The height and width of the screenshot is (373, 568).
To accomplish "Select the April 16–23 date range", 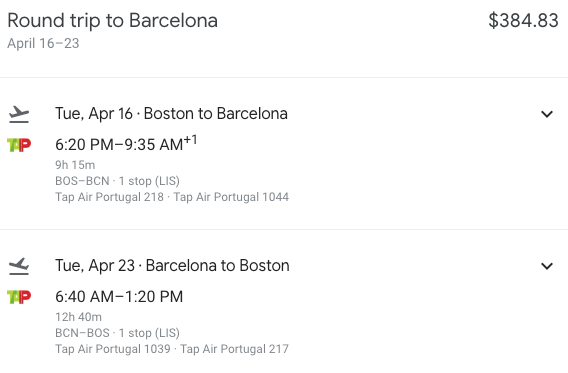I will 43,43.
